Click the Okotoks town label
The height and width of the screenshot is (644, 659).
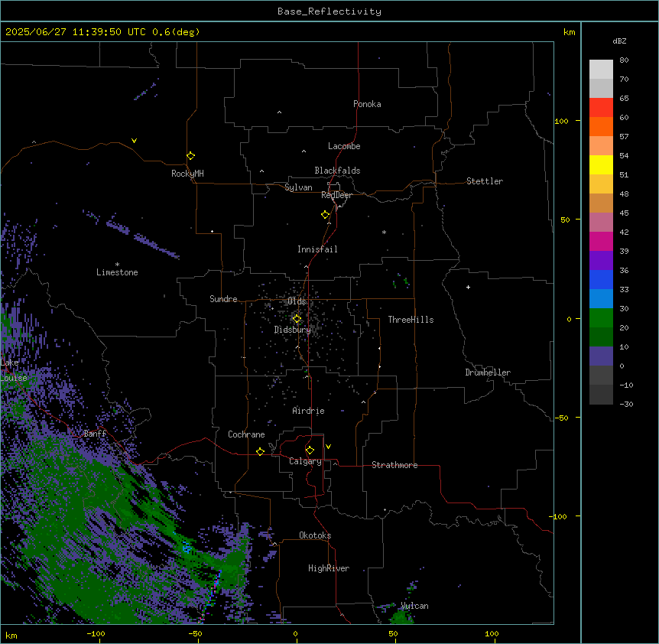(x=315, y=535)
